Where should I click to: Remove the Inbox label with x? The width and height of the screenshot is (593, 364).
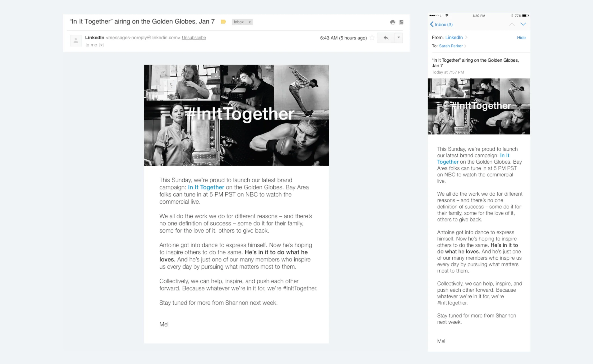coord(250,22)
